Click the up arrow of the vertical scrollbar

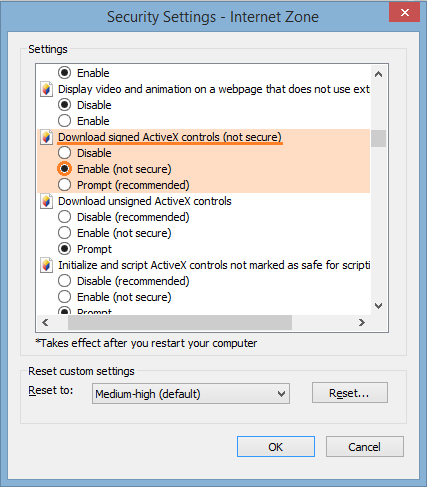point(378,74)
